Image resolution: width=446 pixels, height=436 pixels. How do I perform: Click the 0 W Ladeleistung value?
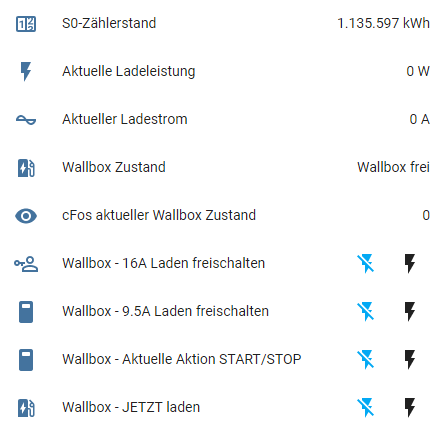click(x=418, y=71)
